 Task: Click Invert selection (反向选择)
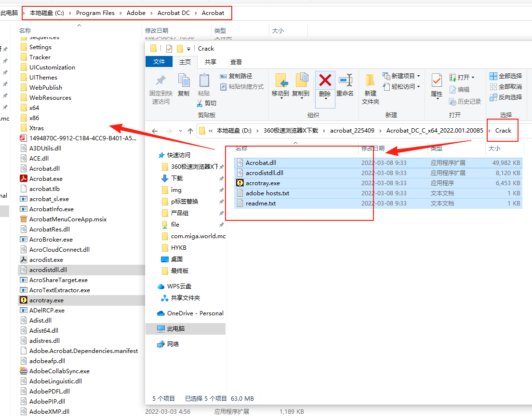pos(506,97)
